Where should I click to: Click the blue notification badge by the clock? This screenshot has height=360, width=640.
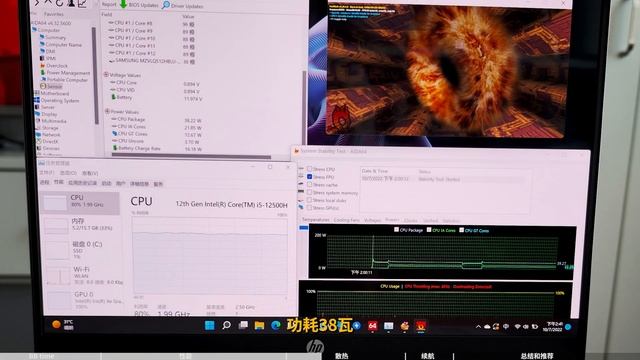(x=568, y=327)
